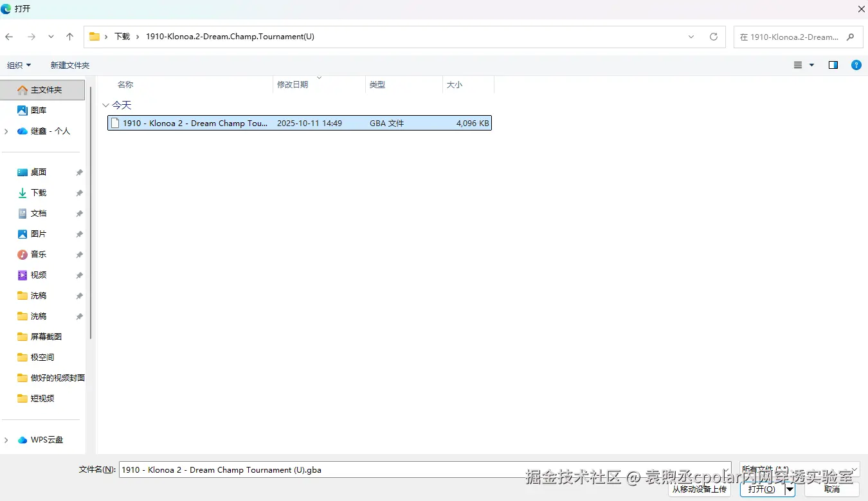
Task: Click the pin icon beside 桌面
Action: (79, 172)
